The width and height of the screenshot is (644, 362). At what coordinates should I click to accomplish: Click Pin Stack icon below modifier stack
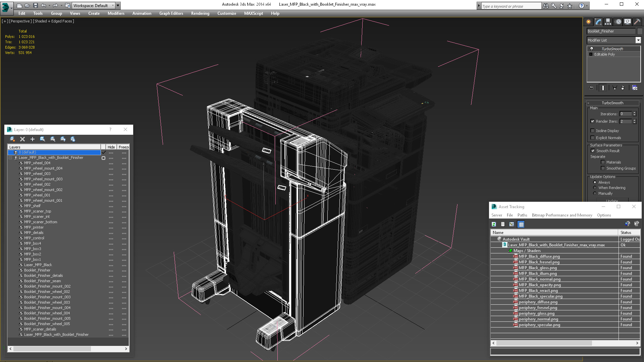point(591,88)
